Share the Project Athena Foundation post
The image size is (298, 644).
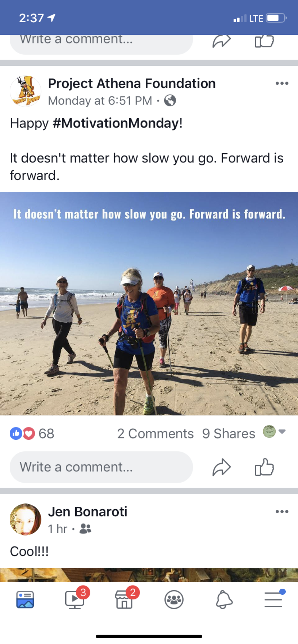pyautogui.click(x=221, y=467)
